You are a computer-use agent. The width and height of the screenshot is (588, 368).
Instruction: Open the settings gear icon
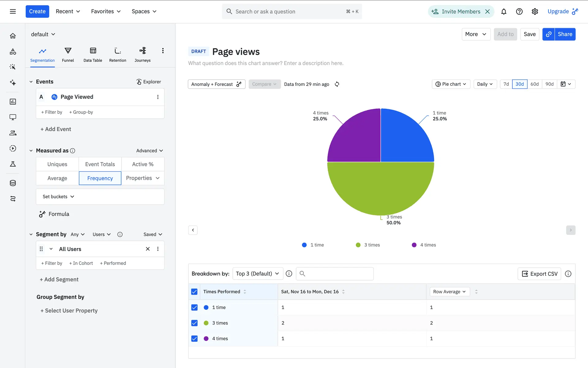click(535, 12)
